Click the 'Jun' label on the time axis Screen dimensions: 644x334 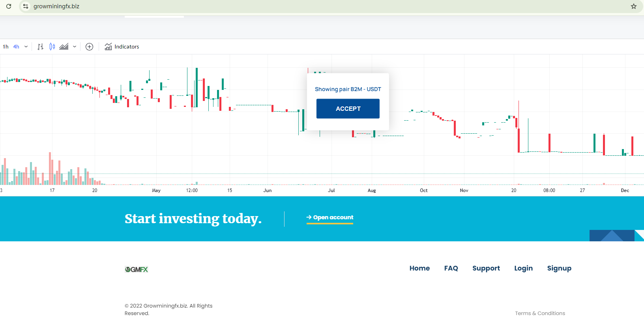coord(268,190)
